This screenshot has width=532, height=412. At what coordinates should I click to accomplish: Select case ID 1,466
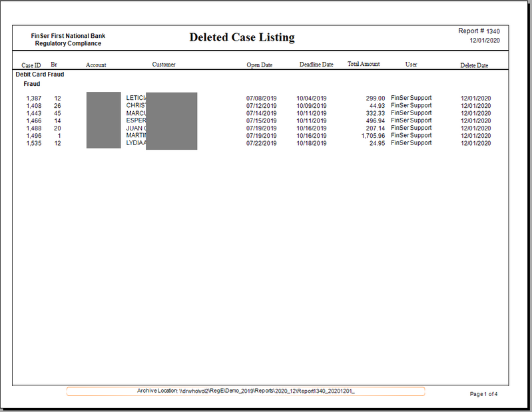(34, 120)
